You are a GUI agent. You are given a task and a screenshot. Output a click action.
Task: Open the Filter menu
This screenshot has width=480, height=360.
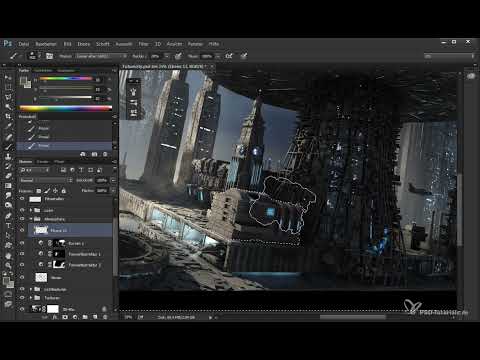(x=143, y=44)
